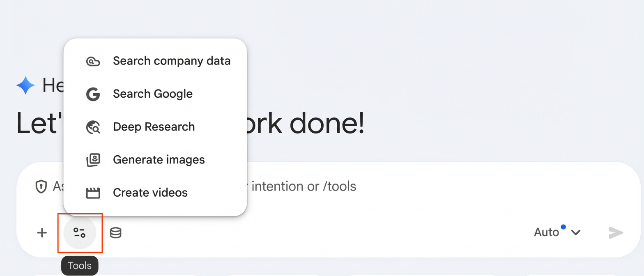Open the Tools icon in the prompt bar
This screenshot has width=644, height=276.
(80, 233)
